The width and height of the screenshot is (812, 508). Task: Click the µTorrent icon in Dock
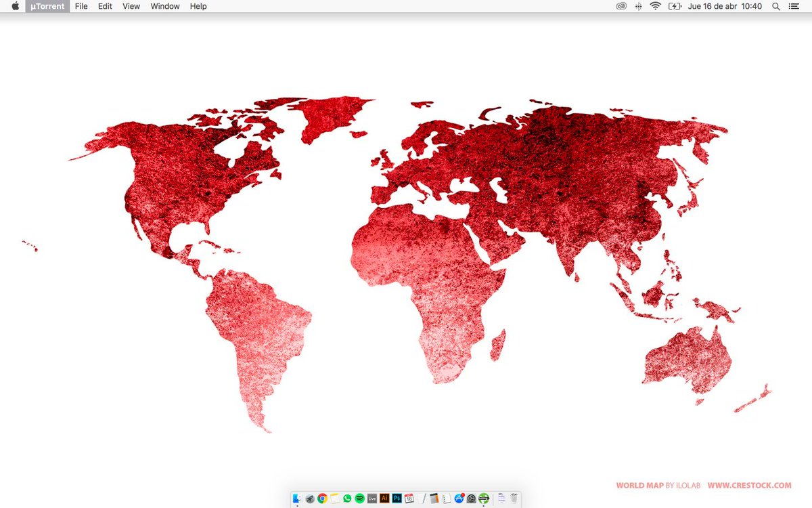tap(483, 499)
